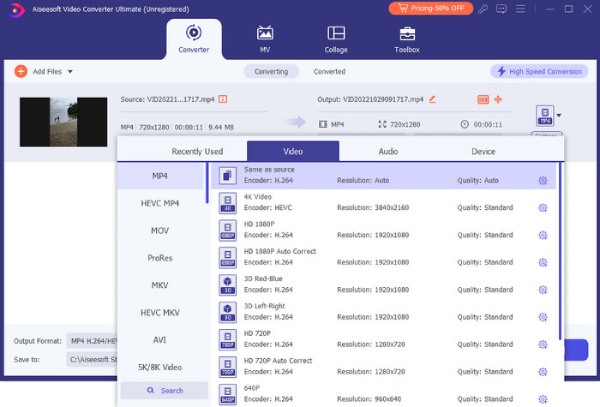Image resolution: width=600 pixels, height=407 pixels.
Task: Open settings gear for HD 720P Auto Correct
Action: [543, 372]
